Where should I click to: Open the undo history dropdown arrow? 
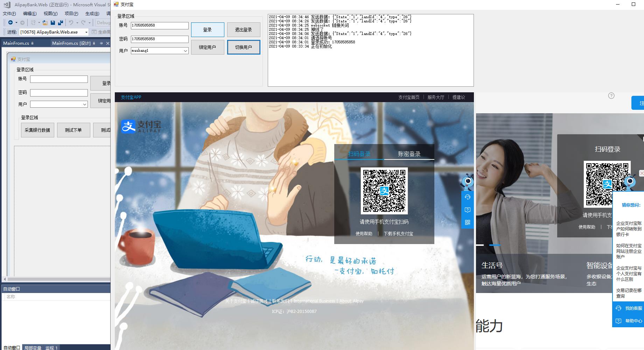[x=77, y=23]
